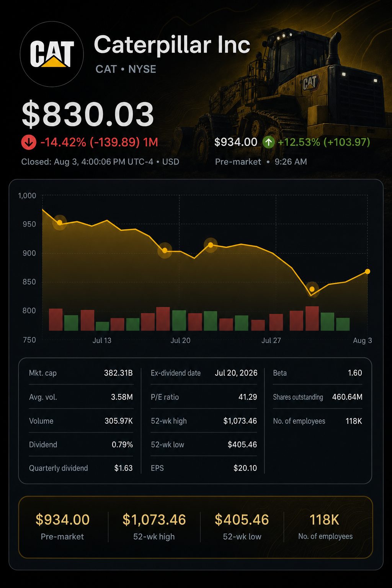Select the chart marker at the low near 840
This screenshot has width=392, height=588.
click(312, 289)
